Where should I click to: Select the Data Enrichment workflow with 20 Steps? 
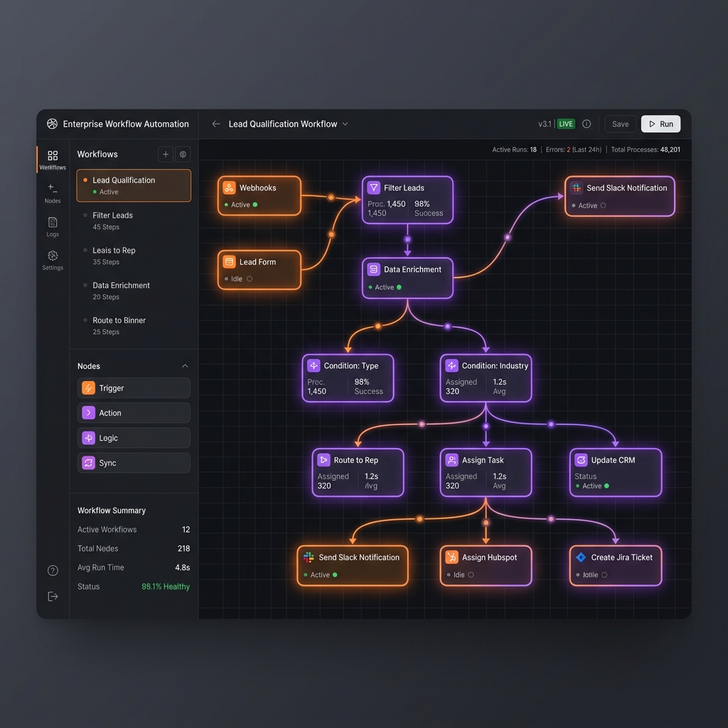click(134, 291)
